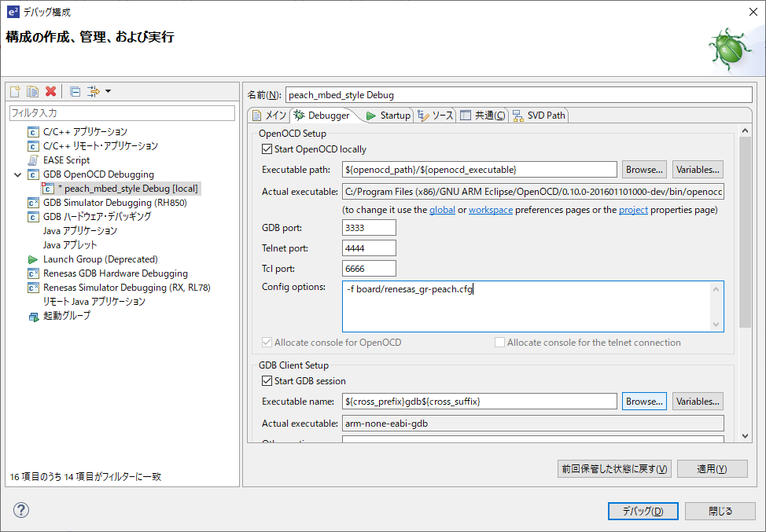Click the GDB Executable name field
This screenshot has height=532, width=766.
pyautogui.click(x=480, y=402)
